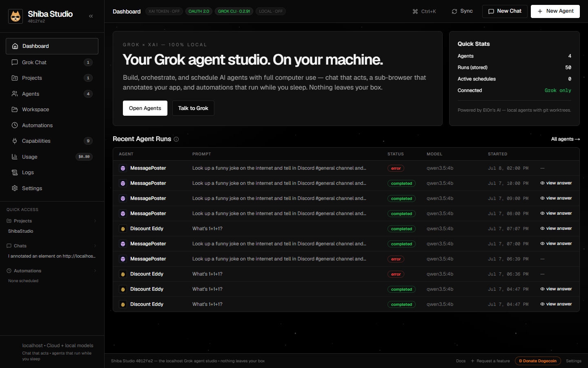
Task: Open the Docs link in the footer
Action: 461,361
